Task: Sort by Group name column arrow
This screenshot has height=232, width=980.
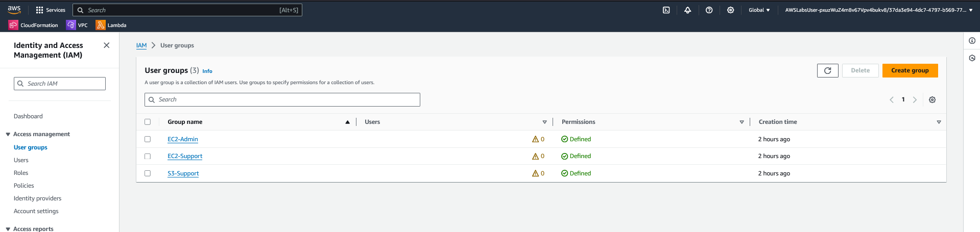Action: pos(348,122)
